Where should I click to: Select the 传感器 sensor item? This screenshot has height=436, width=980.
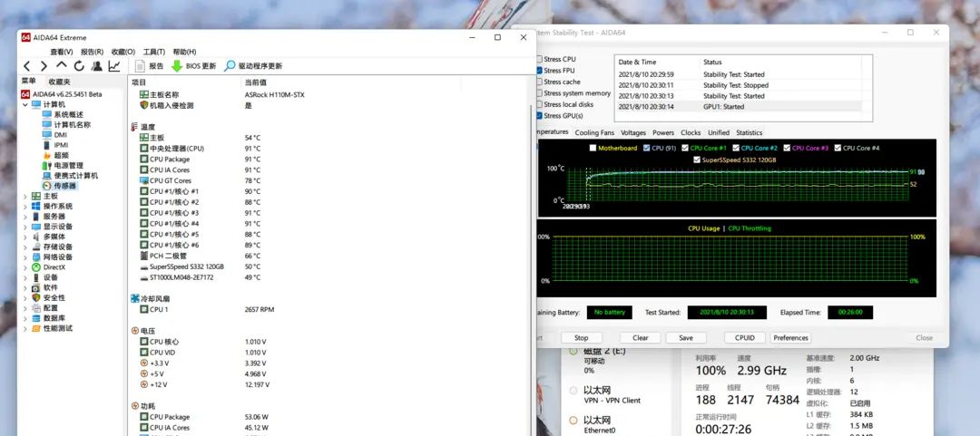pyautogui.click(x=59, y=186)
